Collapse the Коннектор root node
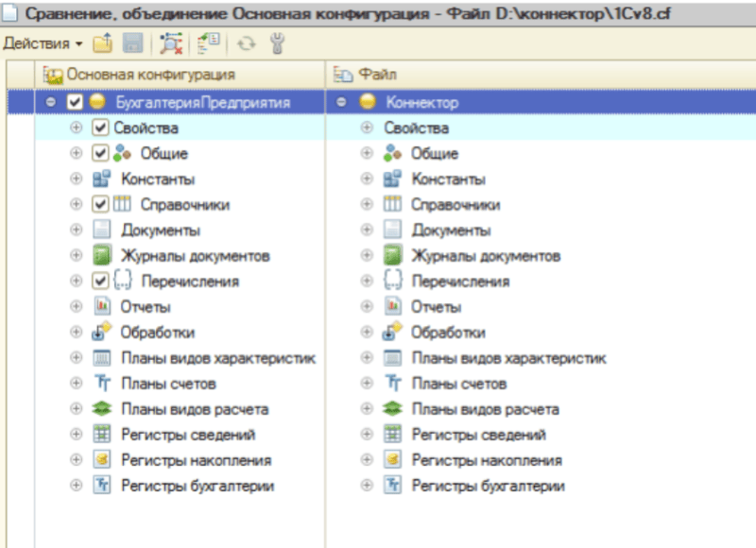Viewport: 756px width, 548px height. click(x=342, y=102)
